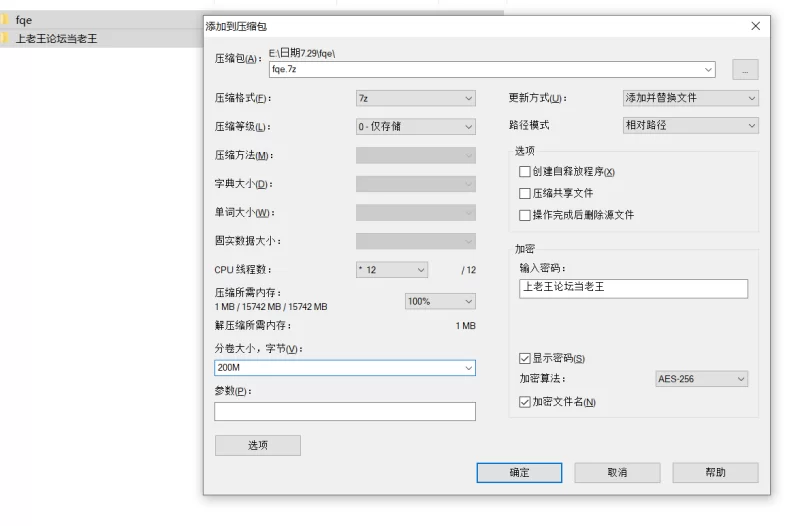Click the disabled 压缩方法 dropdown
The height and width of the screenshot is (526, 800).
[x=416, y=156]
